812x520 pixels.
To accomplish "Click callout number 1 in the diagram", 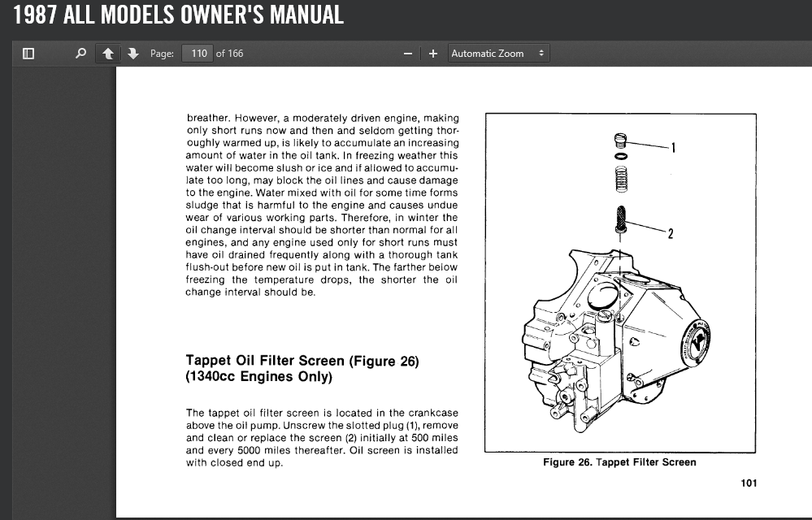I will coord(672,147).
